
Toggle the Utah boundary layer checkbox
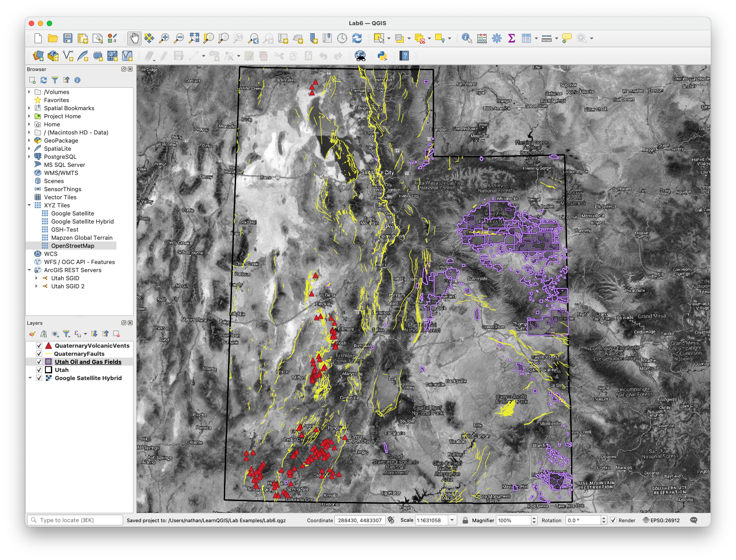point(39,370)
